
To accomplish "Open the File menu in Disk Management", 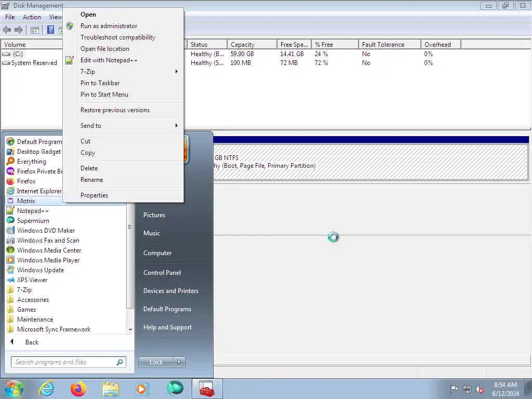I will click(10, 17).
